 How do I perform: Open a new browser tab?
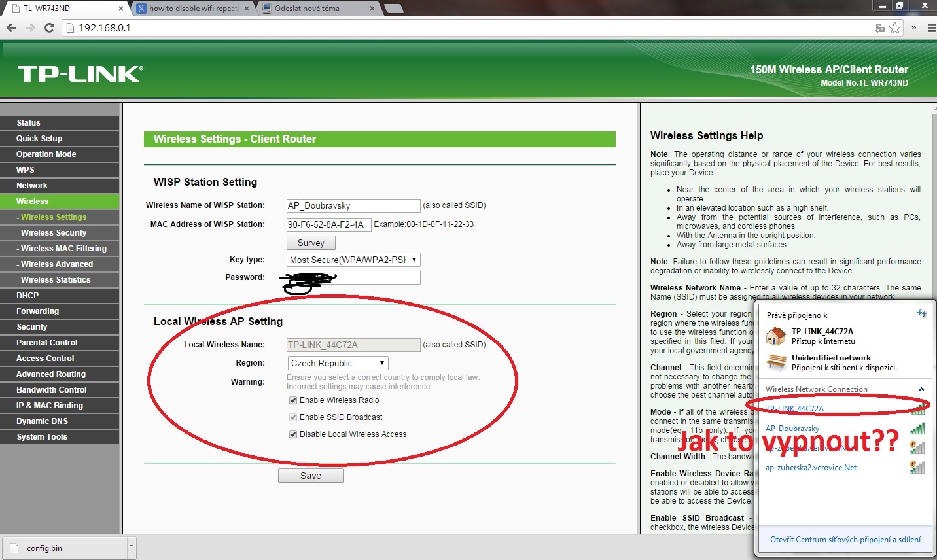pos(393,9)
